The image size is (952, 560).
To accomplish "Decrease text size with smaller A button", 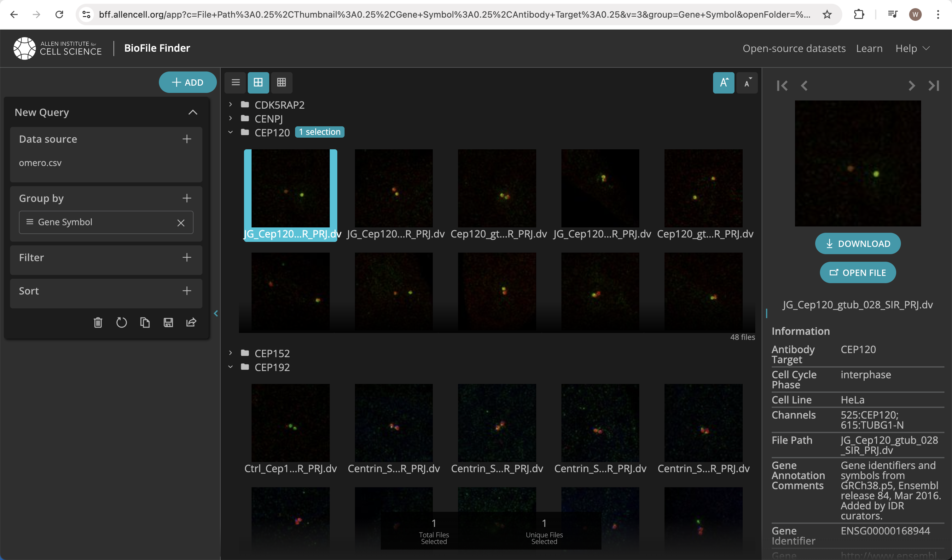I will pyautogui.click(x=747, y=82).
